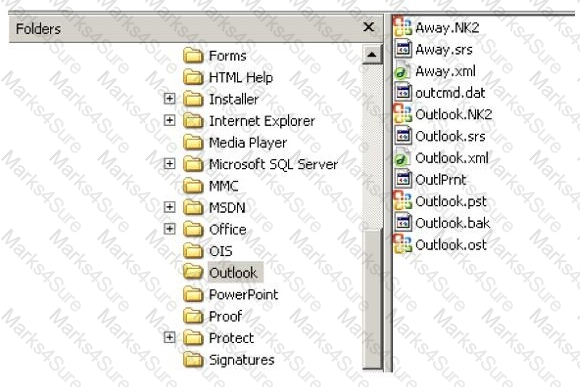Expand the Office folder node

[169, 229]
